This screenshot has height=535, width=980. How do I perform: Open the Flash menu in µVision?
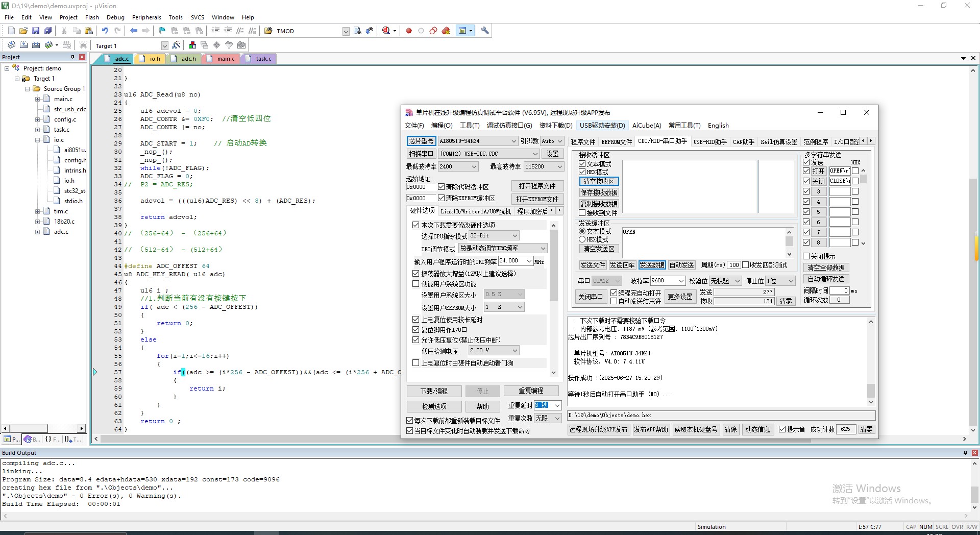(x=92, y=17)
